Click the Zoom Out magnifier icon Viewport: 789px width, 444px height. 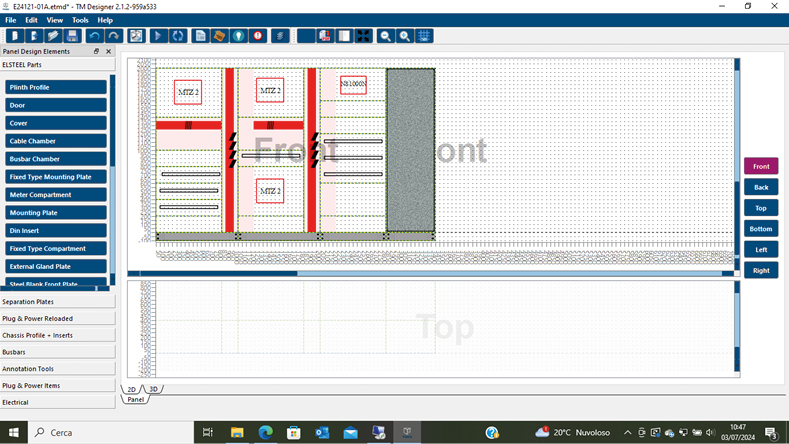(386, 36)
